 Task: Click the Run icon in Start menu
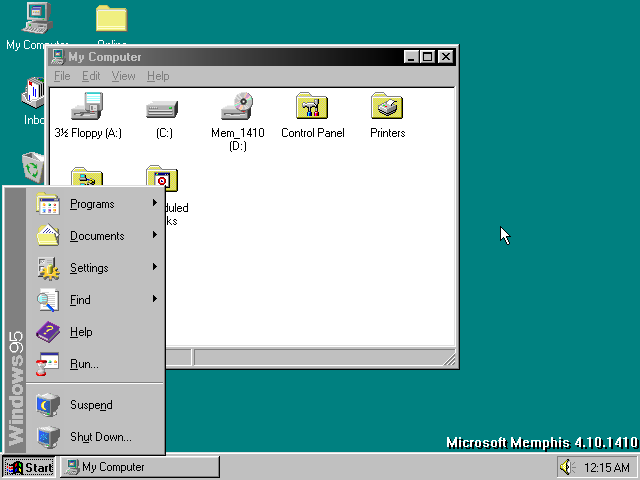click(x=47, y=364)
